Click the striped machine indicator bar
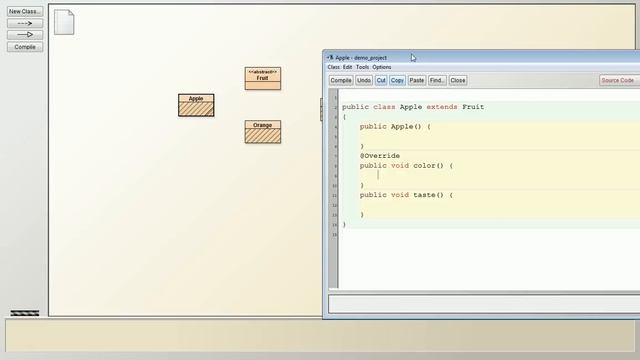640x360 pixels. coord(25,313)
